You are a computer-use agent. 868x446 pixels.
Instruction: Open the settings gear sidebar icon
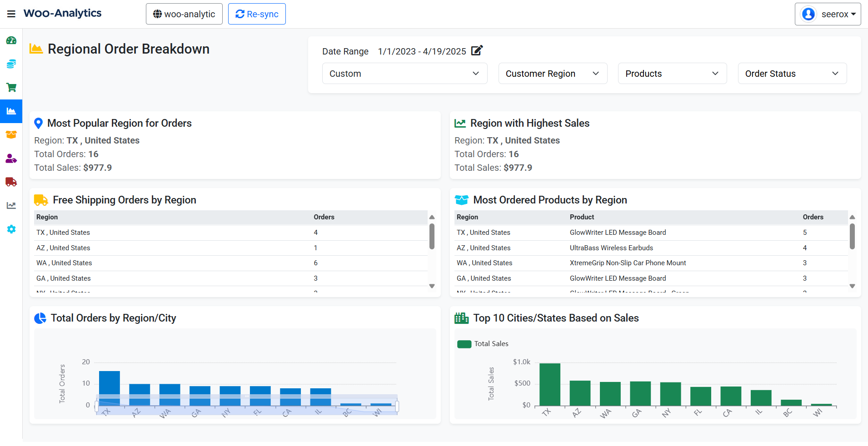tap(11, 229)
